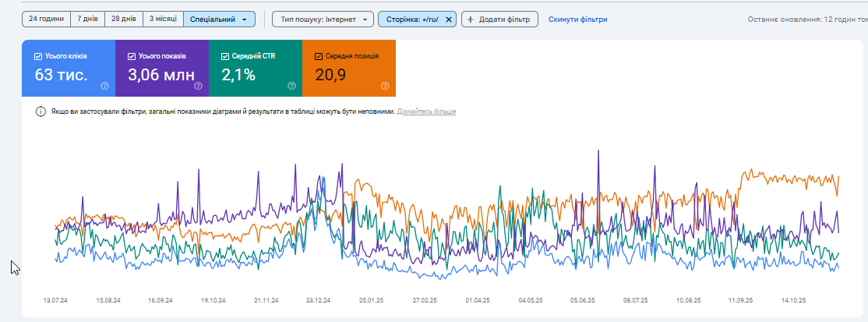The image size is (868, 322).
Task: Open the Дізнайтеся більше link
Action: [426, 111]
